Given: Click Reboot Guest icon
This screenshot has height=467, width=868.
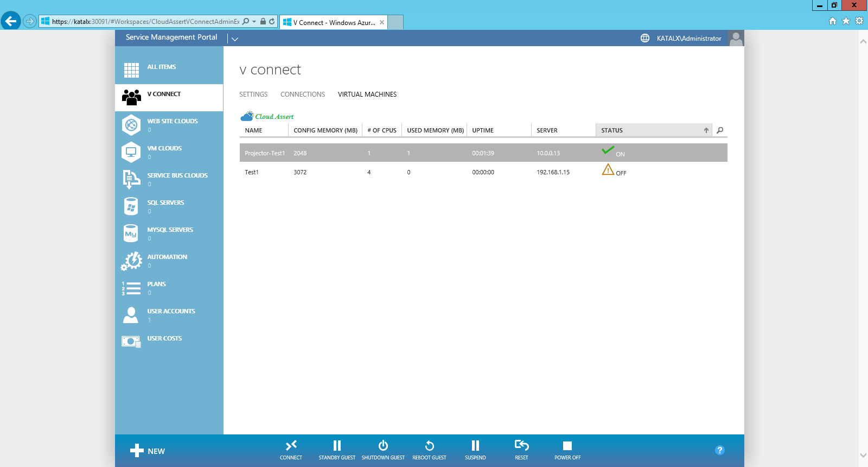Looking at the screenshot, I should pyautogui.click(x=429, y=446).
